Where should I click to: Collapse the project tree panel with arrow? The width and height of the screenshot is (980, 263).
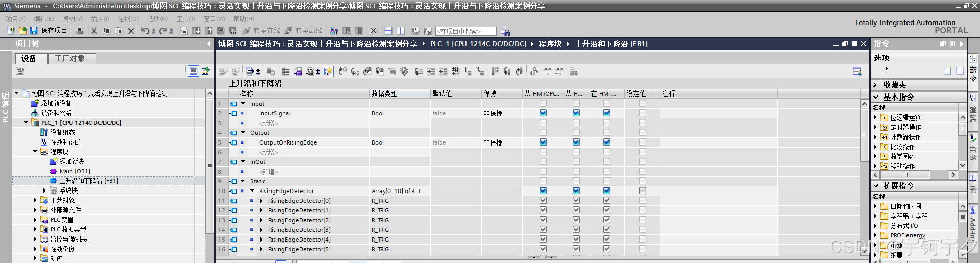coord(209,44)
